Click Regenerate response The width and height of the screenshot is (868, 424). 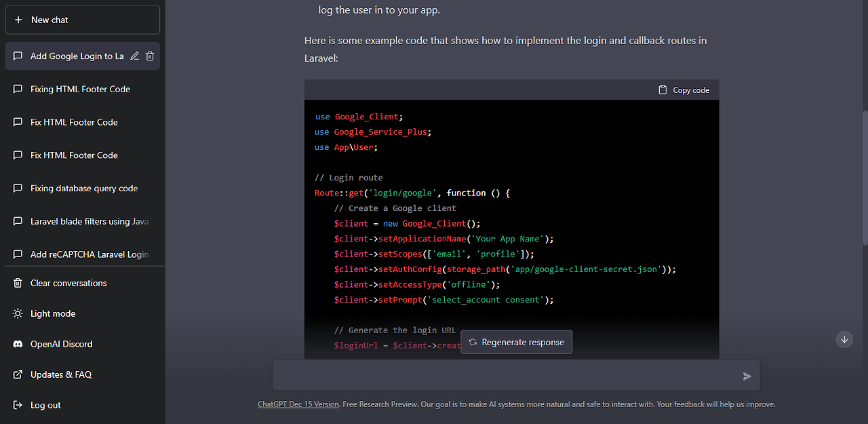(516, 342)
